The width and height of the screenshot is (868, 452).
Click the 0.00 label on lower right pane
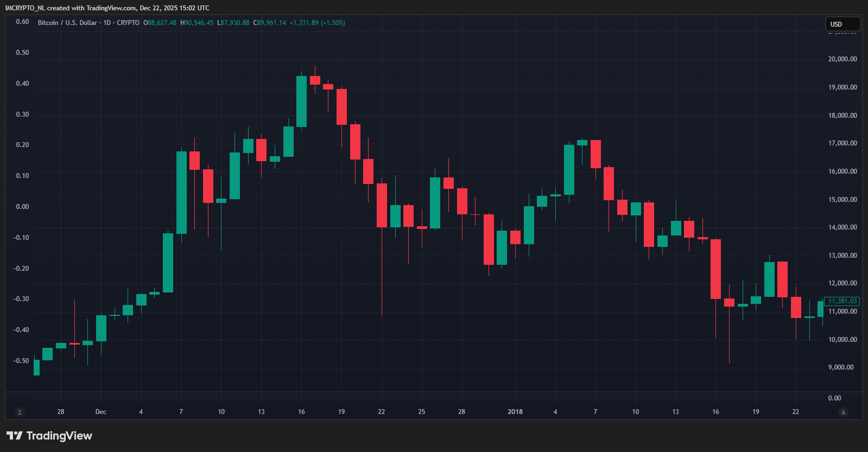(x=834, y=398)
